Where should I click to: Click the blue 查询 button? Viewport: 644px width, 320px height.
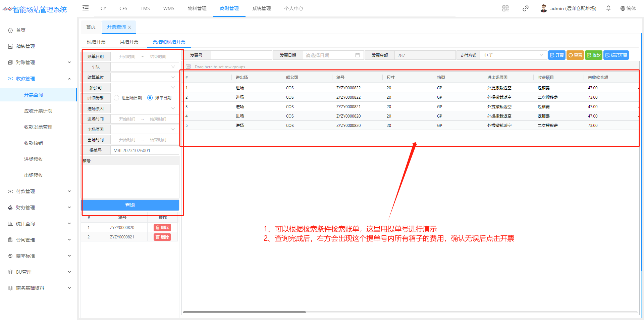click(x=130, y=205)
